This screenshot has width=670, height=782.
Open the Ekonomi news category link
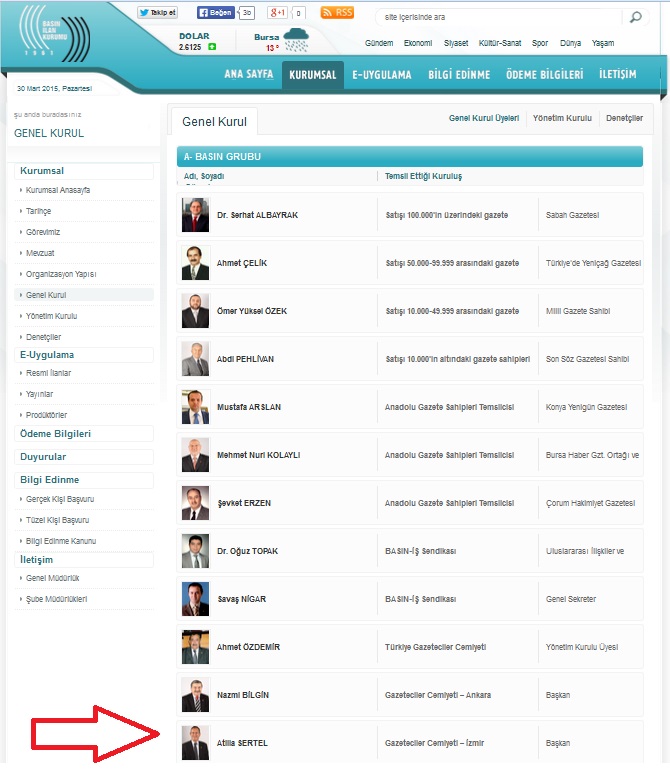(417, 43)
